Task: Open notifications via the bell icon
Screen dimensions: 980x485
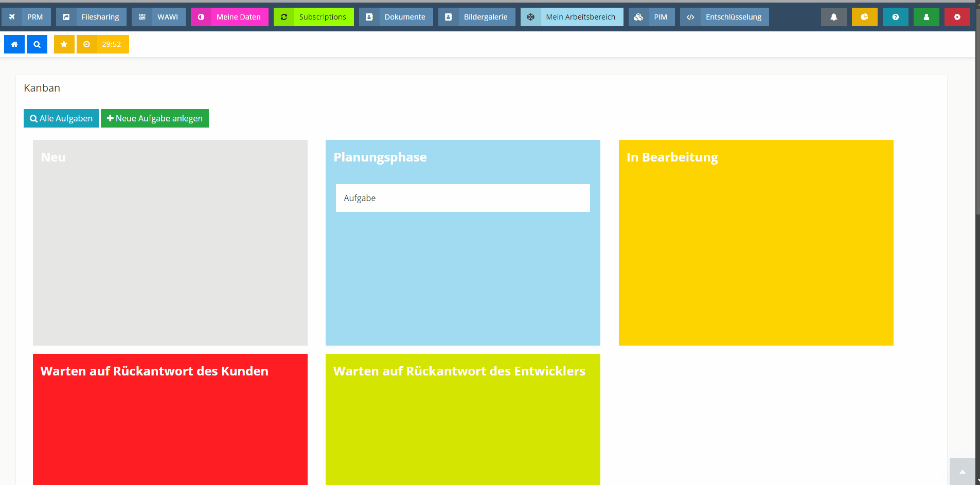Action: 833,17
